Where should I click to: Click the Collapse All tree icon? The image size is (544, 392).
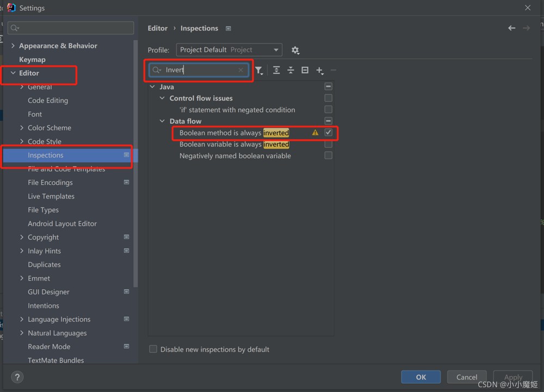coord(290,70)
